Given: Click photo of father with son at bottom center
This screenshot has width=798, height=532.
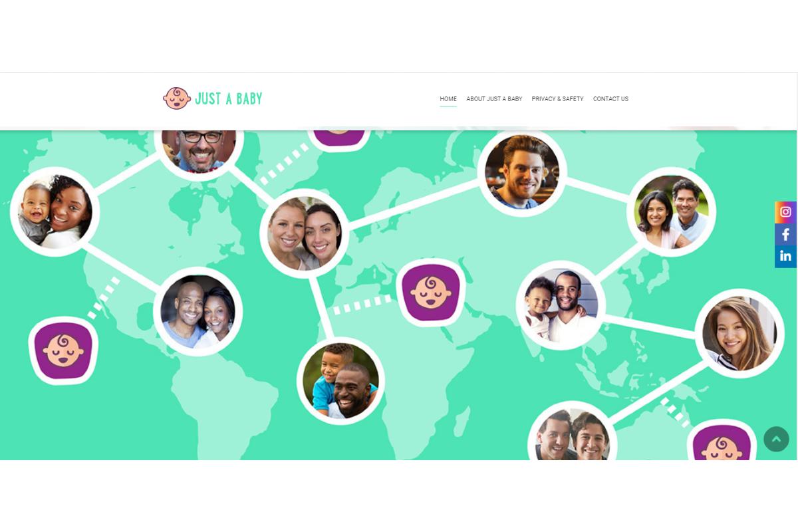Looking at the screenshot, I should [x=340, y=380].
